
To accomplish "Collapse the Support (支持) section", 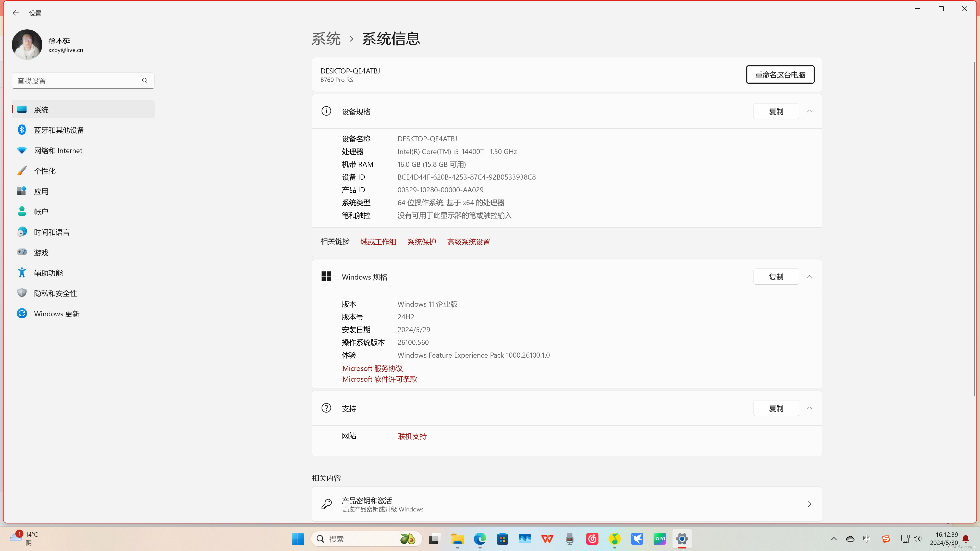I will 809,408.
